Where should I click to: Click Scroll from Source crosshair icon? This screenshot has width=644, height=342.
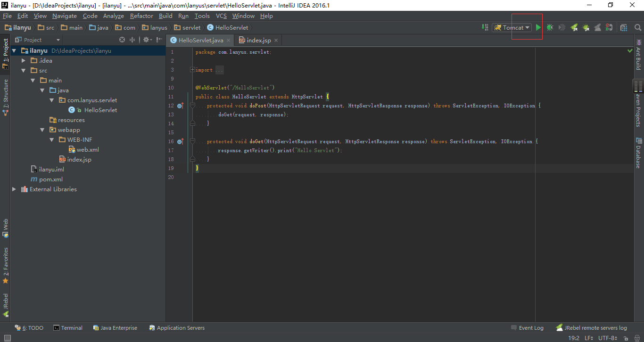(122, 40)
